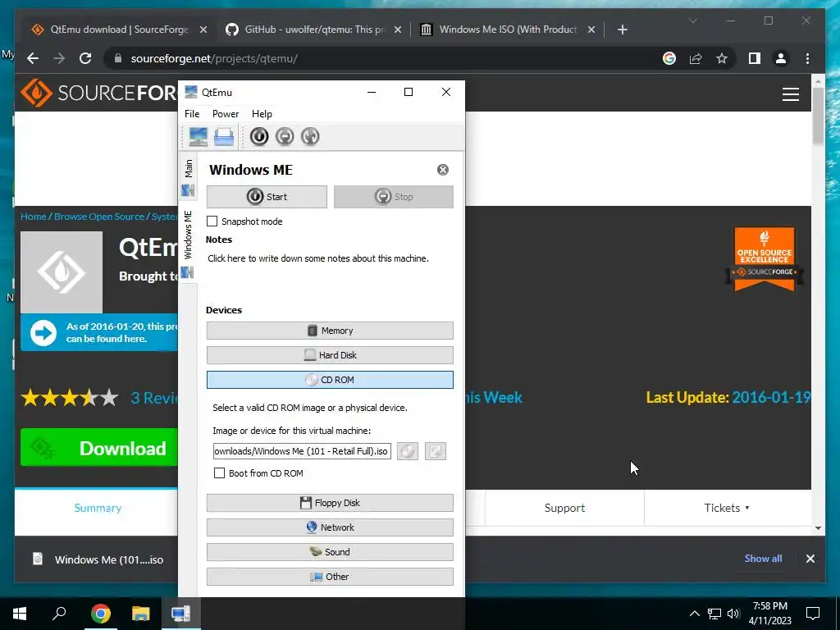Expand the Hard Disk device section
The height and width of the screenshot is (630, 840).
(330, 355)
